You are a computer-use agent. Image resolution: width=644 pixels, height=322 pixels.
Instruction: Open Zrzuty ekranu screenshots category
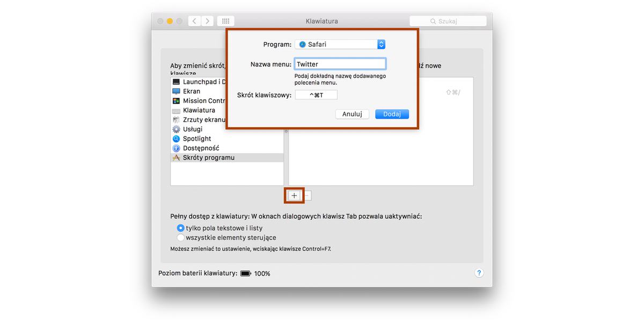point(199,120)
